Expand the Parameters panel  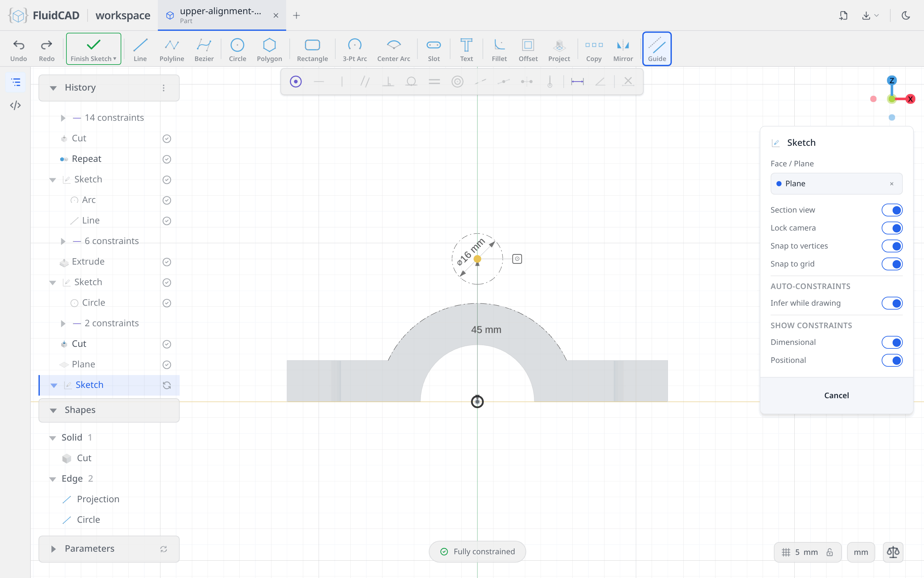[x=53, y=549]
